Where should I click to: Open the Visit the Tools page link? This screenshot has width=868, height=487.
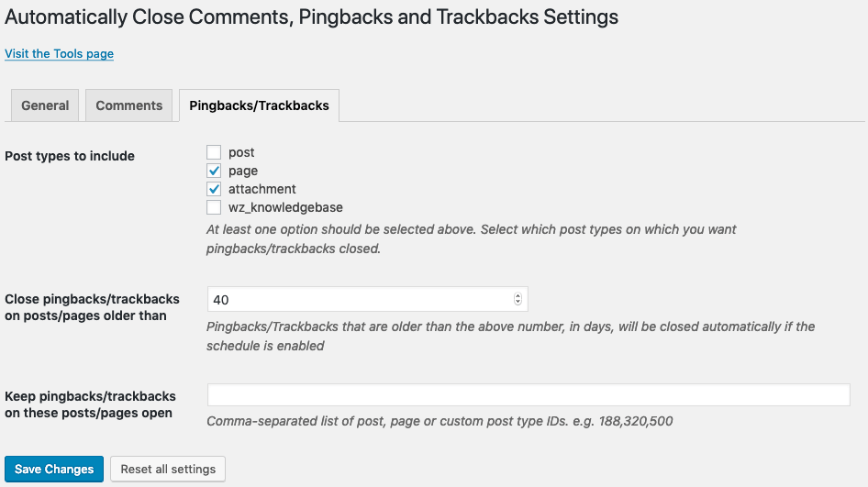tap(59, 54)
